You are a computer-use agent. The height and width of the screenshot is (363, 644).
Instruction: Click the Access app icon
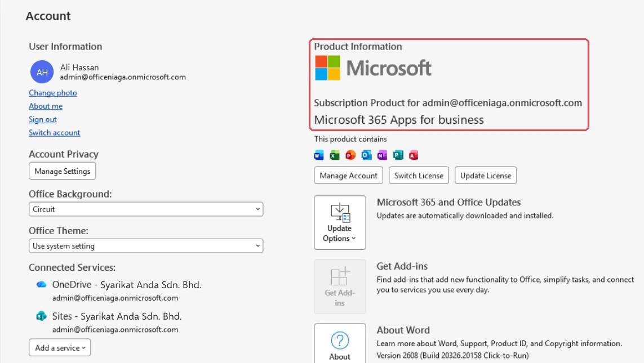[x=414, y=155]
